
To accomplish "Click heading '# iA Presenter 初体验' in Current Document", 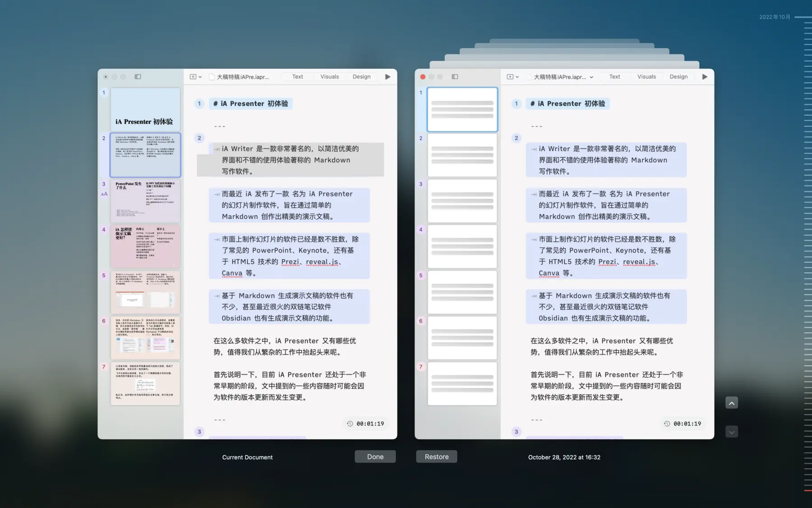I will tap(250, 103).
